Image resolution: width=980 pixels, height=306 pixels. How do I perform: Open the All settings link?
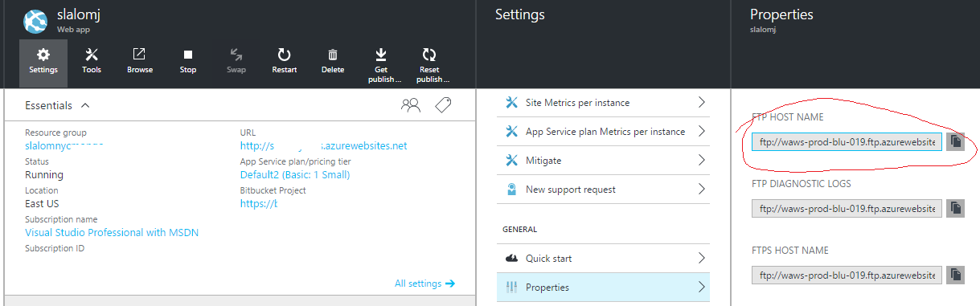pyautogui.click(x=425, y=284)
